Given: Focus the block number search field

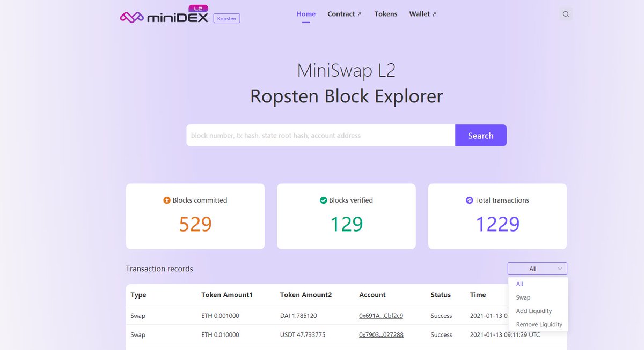Looking at the screenshot, I should coord(320,136).
